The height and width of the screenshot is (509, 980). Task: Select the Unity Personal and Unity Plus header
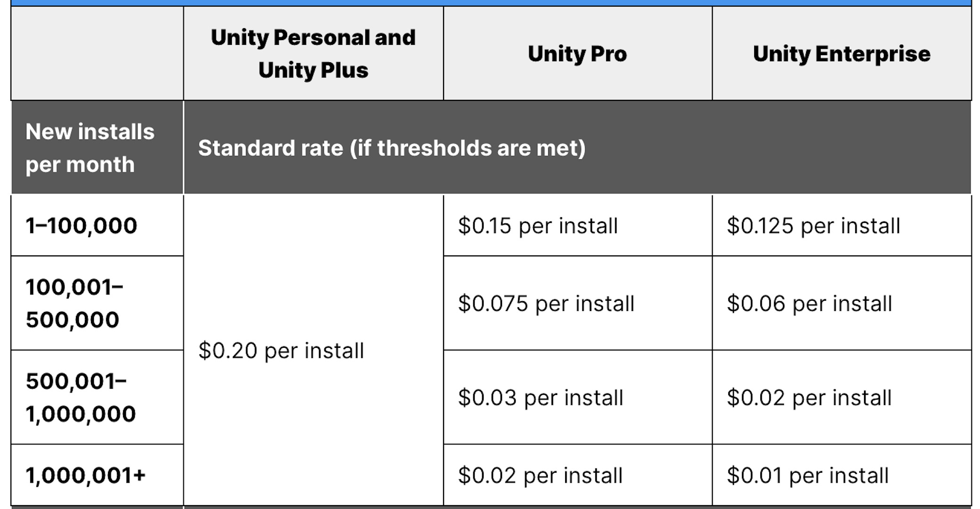[313, 53]
